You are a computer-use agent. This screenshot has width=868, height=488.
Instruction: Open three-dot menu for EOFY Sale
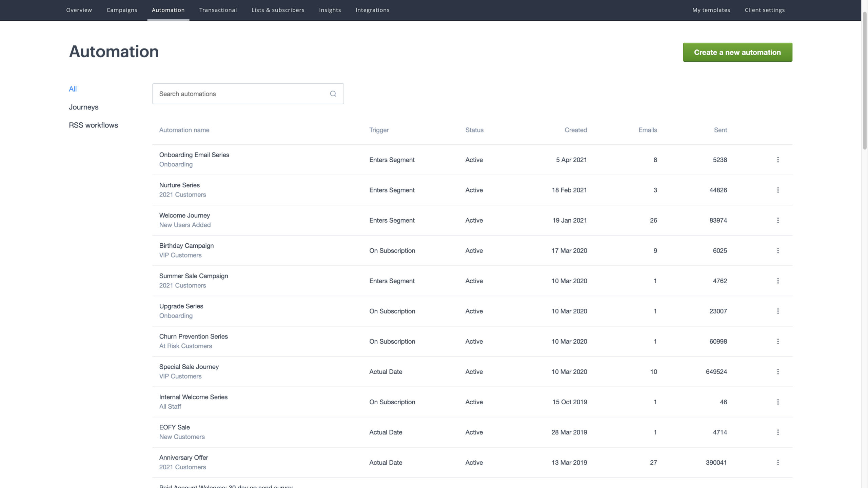pos(778,432)
